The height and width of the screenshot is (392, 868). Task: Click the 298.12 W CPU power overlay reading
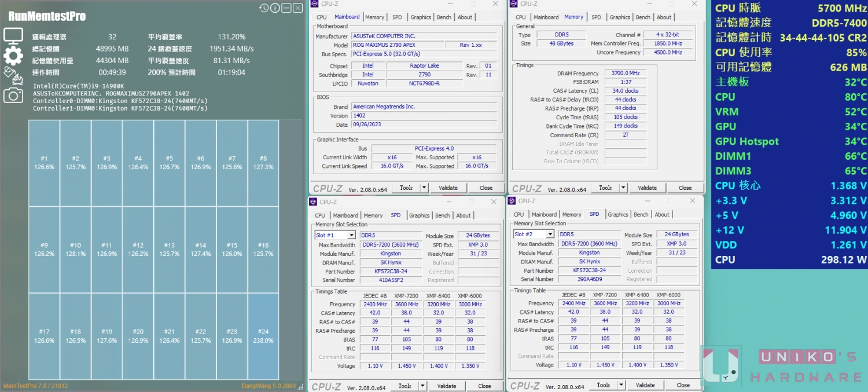844,259
